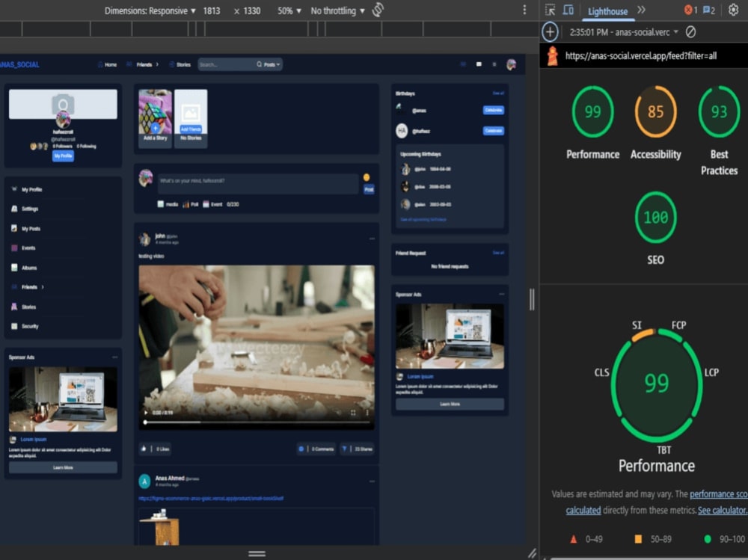Open the 50% zoom dropdown
Image resolution: width=748 pixels, height=560 pixels.
pos(289,10)
